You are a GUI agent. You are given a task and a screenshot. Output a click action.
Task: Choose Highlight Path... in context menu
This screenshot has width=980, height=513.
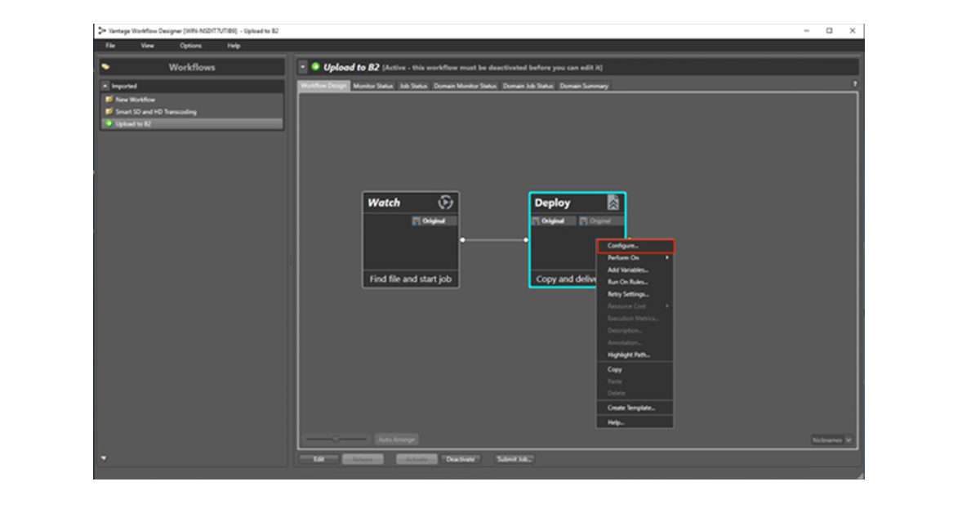click(x=635, y=355)
